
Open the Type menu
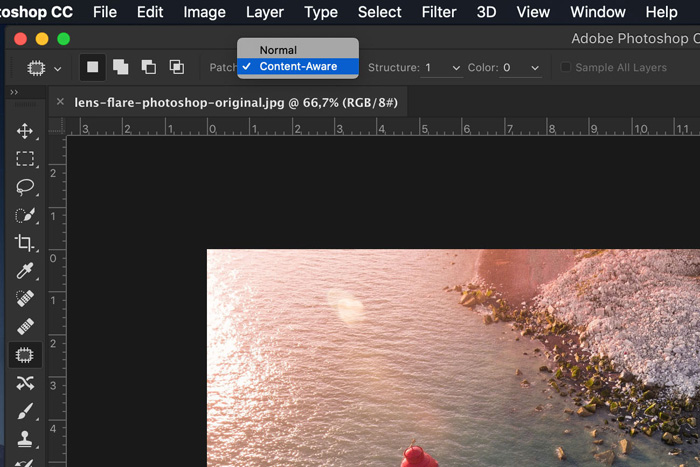(x=321, y=12)
